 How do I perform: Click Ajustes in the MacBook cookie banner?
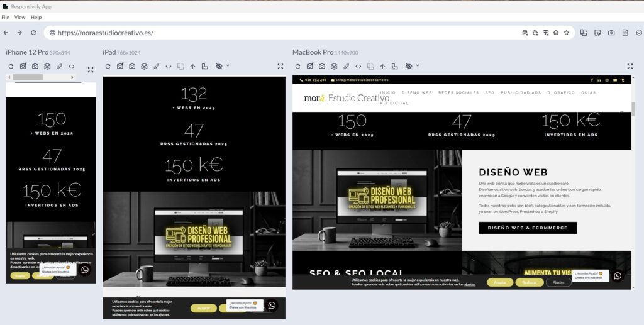tap(558, 282)
